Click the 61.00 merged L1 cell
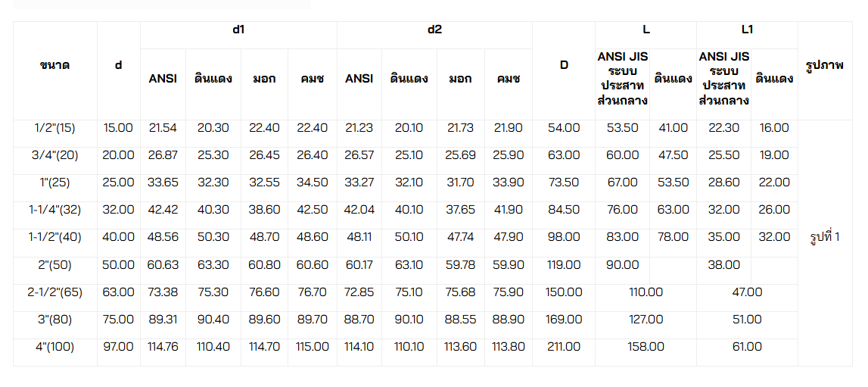868x387 pixels. tap(748, 347)
